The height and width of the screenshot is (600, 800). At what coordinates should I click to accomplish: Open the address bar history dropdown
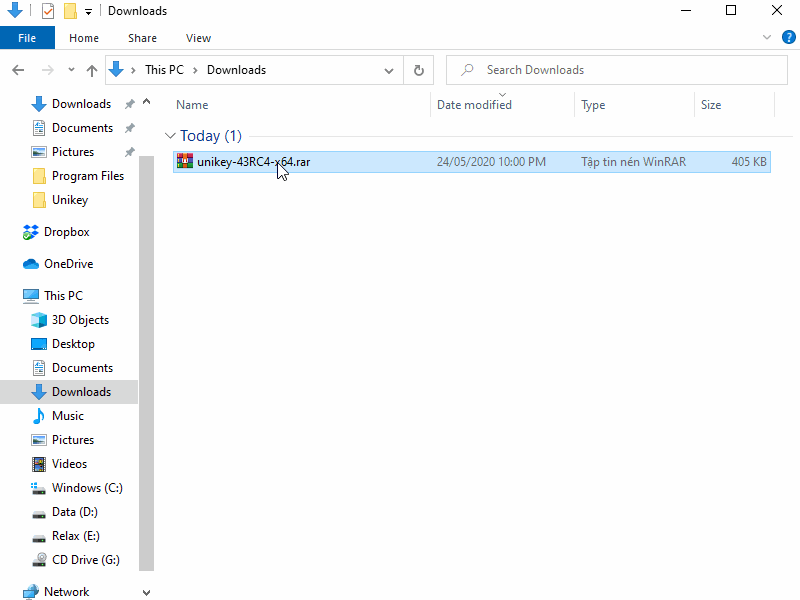pos(389,70)
